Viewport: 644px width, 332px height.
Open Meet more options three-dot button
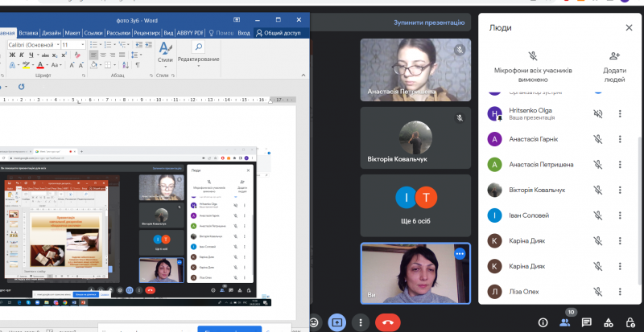click(361, 322)
